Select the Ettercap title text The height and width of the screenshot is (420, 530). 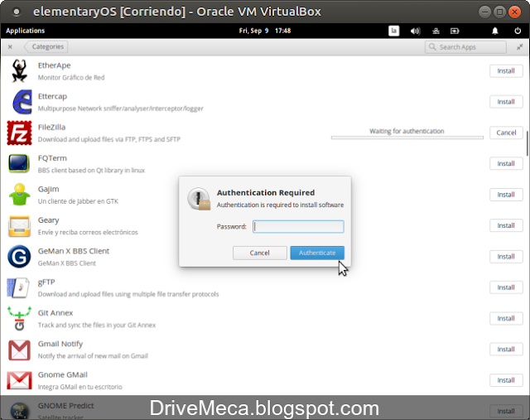pos(52,96)
